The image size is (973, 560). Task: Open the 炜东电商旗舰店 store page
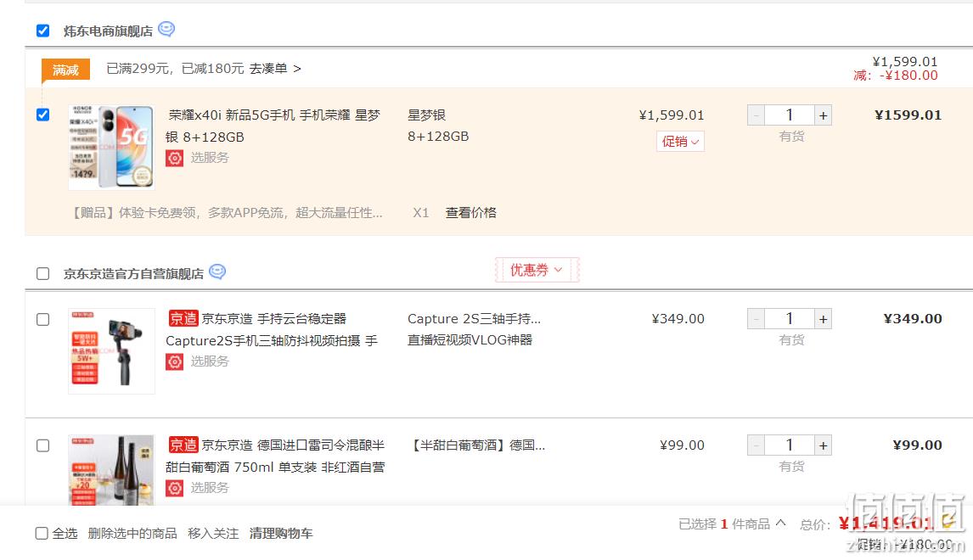coord(108,31)
